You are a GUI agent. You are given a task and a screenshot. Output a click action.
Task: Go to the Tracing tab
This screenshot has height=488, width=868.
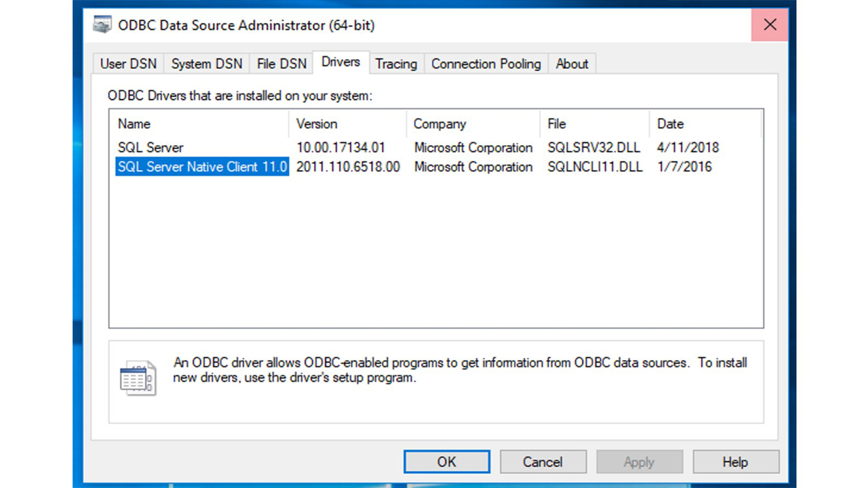click(396, 64)
